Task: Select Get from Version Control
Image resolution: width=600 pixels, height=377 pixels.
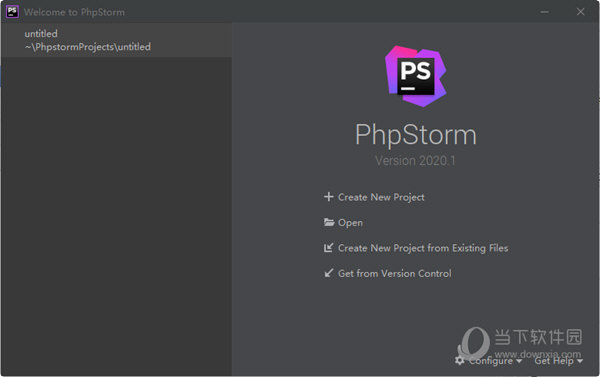Action: pos(395,273)
